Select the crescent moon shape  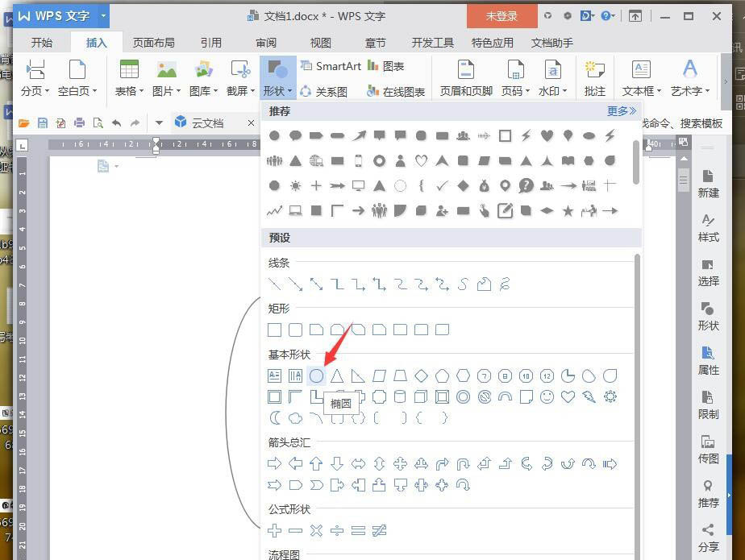tap(275, 418)
